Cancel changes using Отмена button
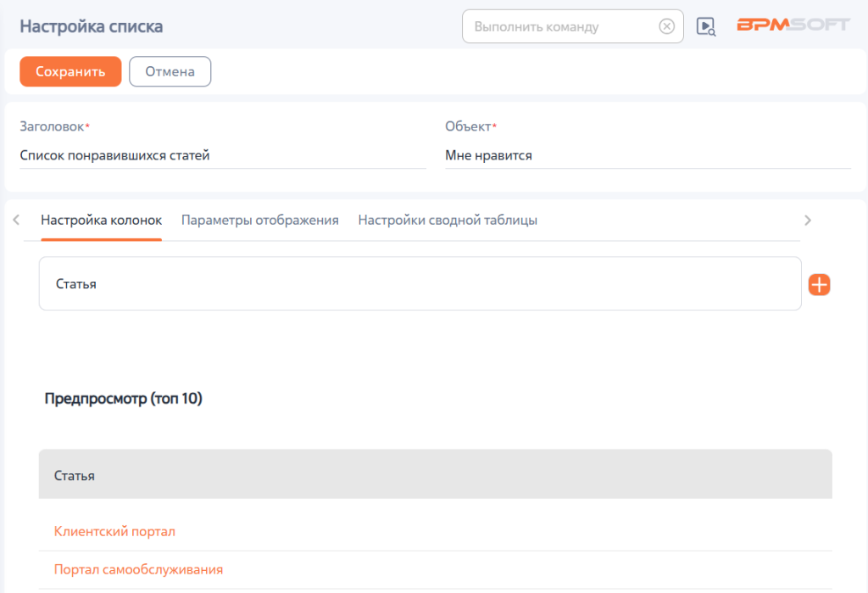868x593 pixels. pos(170,71)
